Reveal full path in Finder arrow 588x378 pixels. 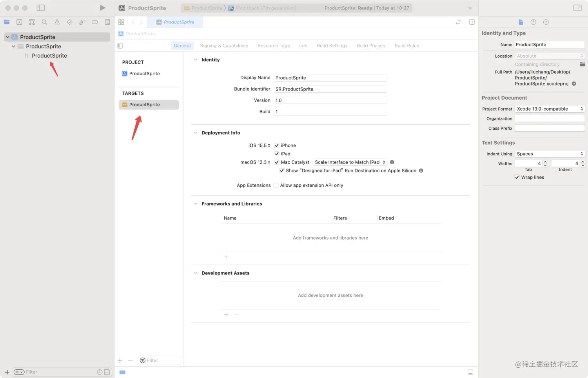pyautogui.click(x=574, y=84)
